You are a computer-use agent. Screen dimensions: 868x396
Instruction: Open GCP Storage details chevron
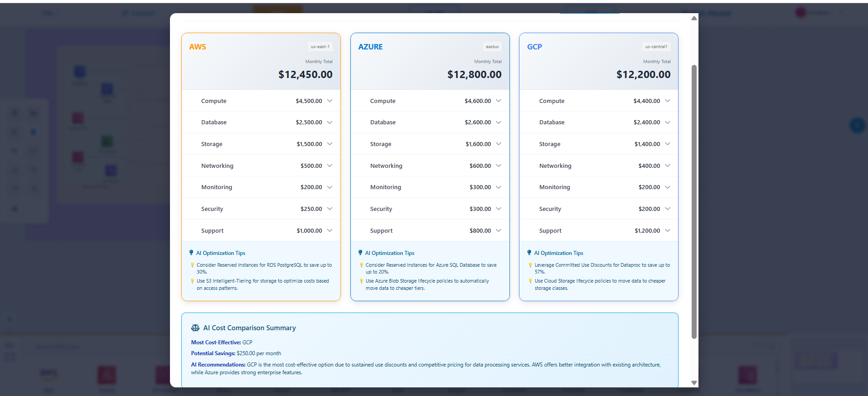[x=668, y=144]
